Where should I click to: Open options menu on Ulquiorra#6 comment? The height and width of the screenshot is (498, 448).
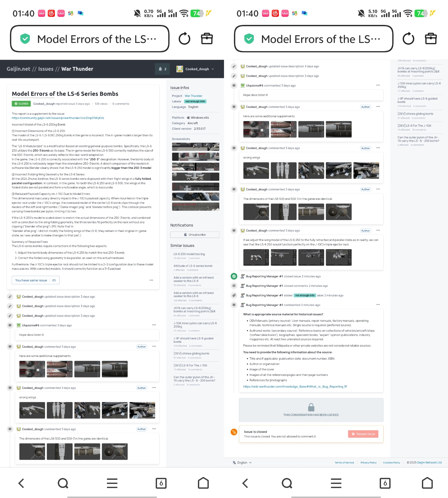(154, 325)
